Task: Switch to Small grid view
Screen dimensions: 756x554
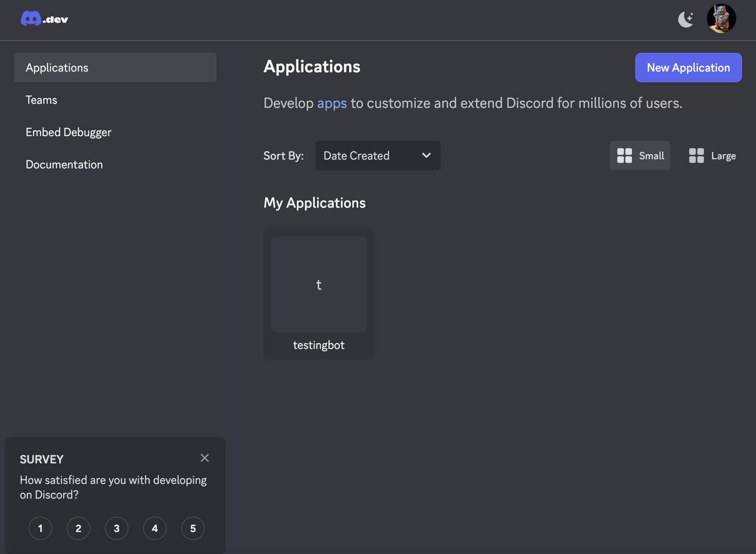Action: point(640,156)
